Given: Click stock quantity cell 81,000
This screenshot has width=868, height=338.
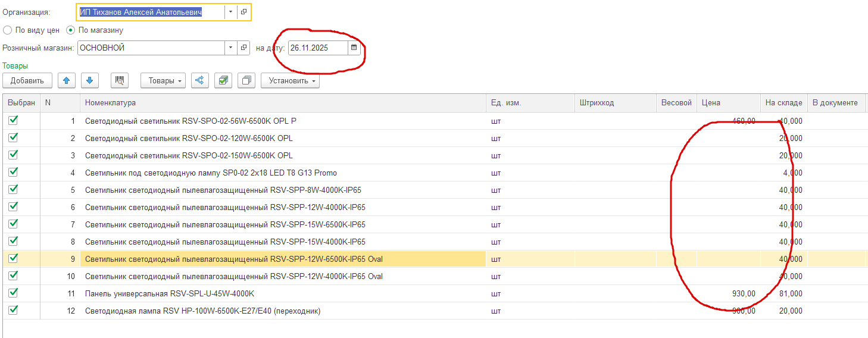Looking at the screenshot, I should pyautogui.click(x=784, y=293).
